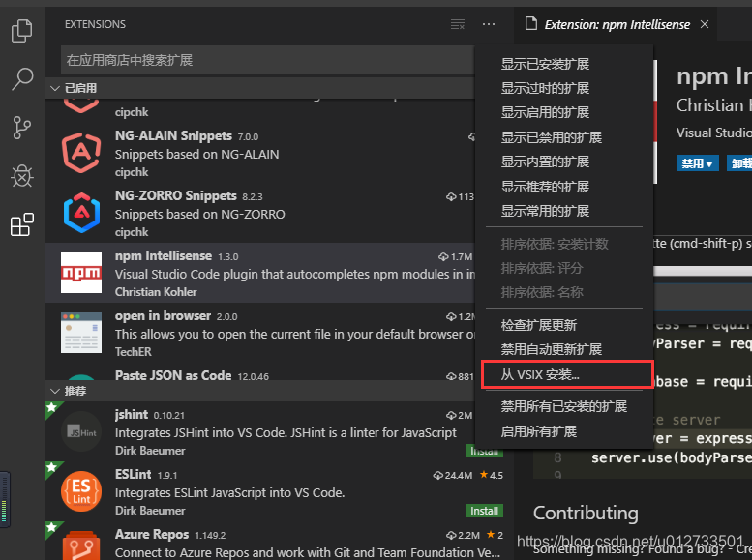Click the 卸载 button
Screen dimensions: 752x560
coord(739,163)
